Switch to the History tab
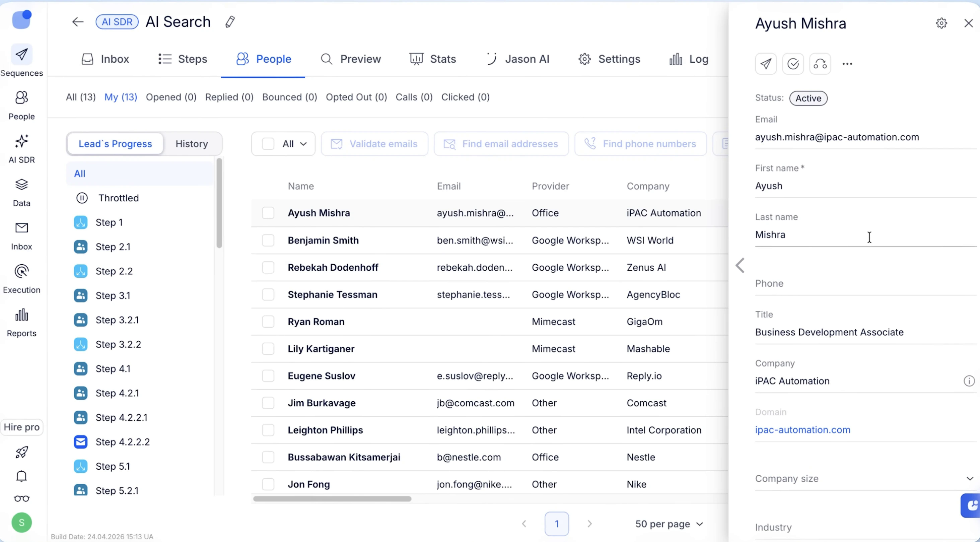The width and height of the screenshot is (980, 542). tap(192, 144)
